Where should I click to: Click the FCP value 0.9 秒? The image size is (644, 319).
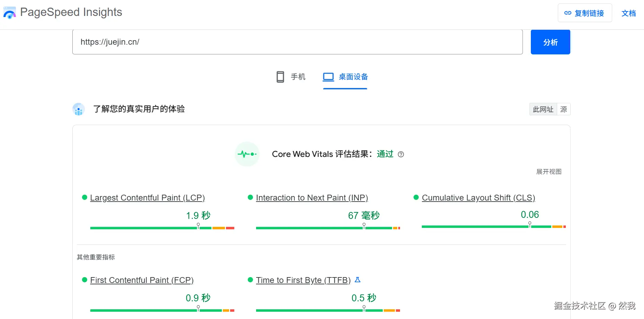[x=198, y=298]
